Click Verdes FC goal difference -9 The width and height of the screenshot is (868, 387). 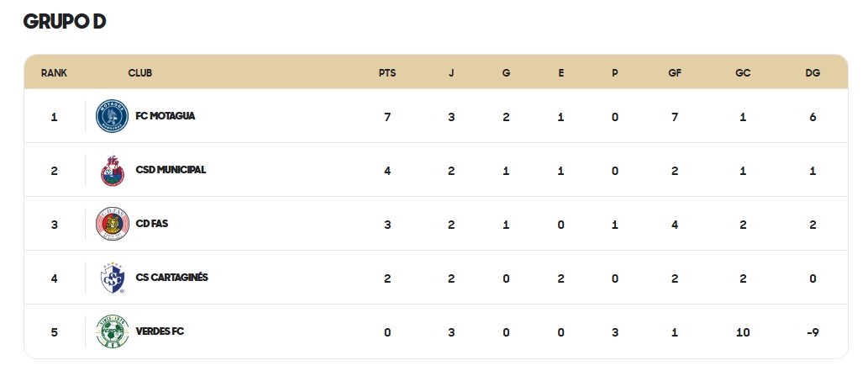pyautogui.click(x=813, y=332)
